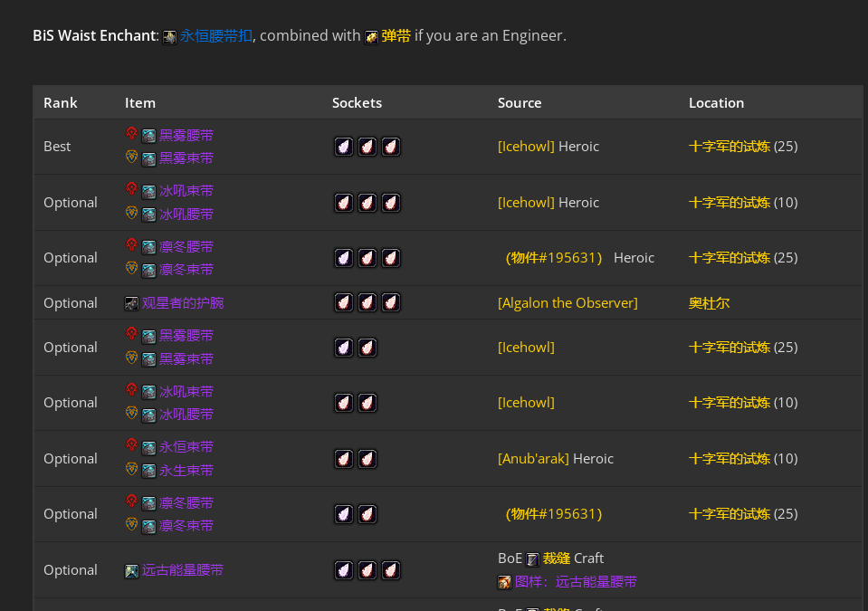Click last gem socket in Best row

(390, 147)
